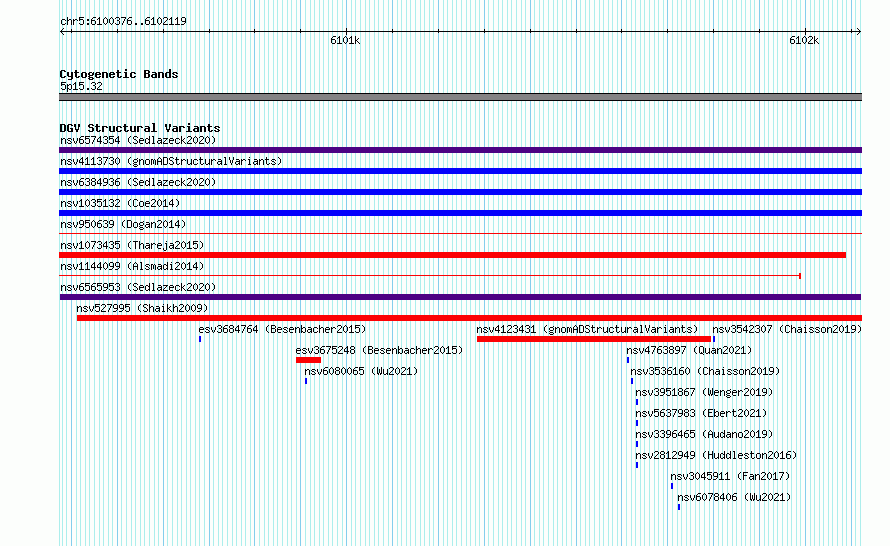Click nsv1144099 (Alsmadi2014) label
The width and height of the screenshot is (890, 546).
click(132, 266)
